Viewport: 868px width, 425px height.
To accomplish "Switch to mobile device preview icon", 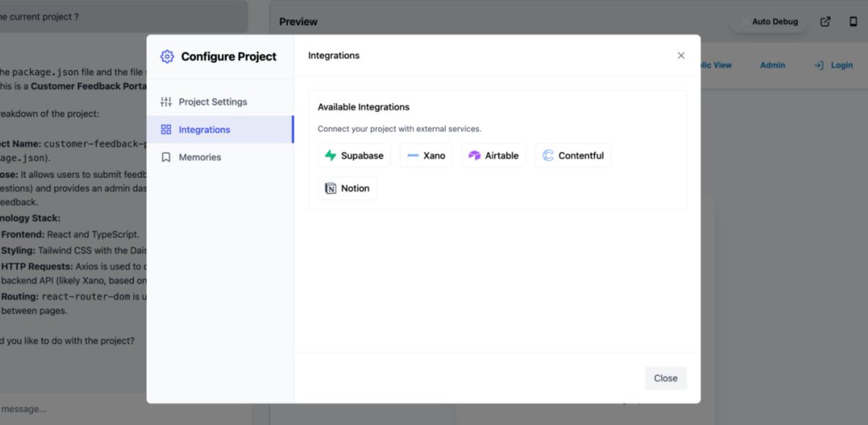I will coord(853,22).
